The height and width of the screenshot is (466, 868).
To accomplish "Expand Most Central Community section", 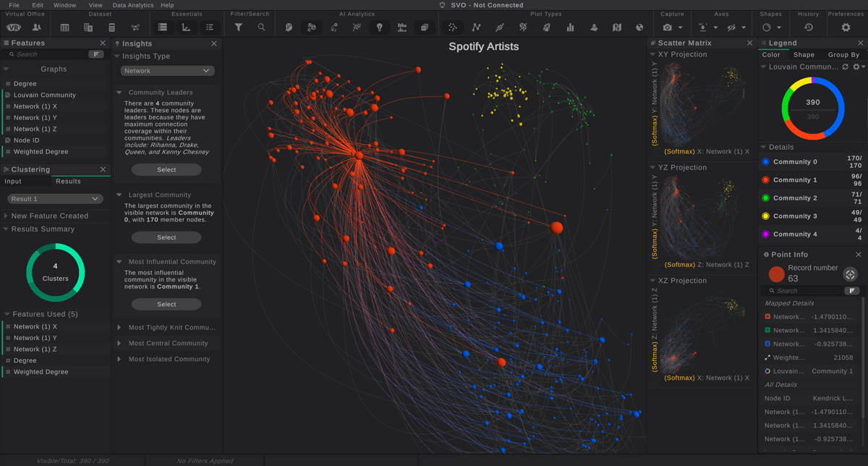I will pos(119,344).
